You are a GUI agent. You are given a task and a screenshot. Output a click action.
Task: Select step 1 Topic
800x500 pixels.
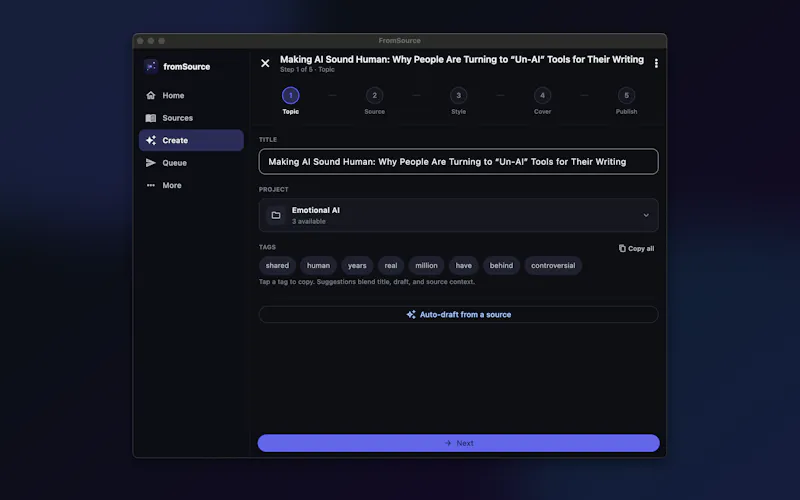click(290, 101)
